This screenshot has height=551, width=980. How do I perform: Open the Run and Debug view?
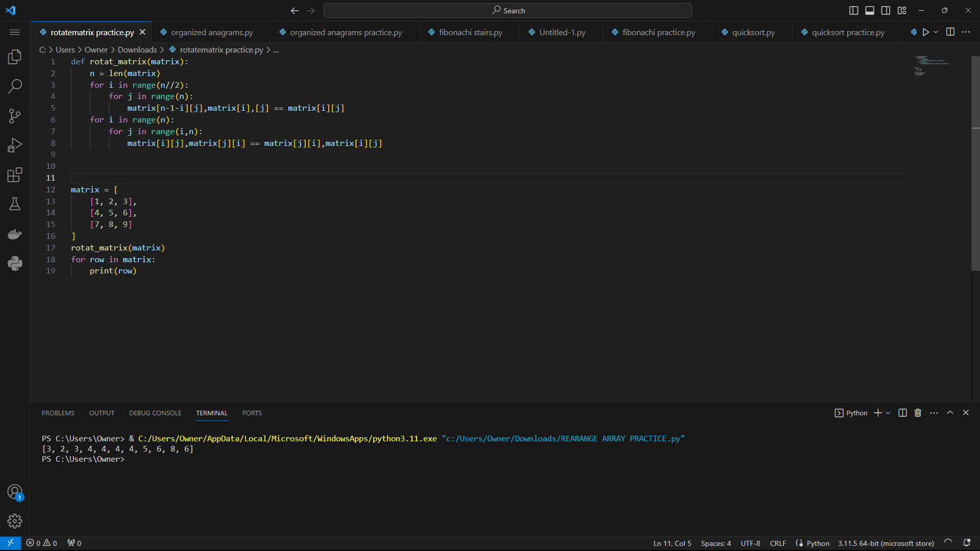coord(15,145)
